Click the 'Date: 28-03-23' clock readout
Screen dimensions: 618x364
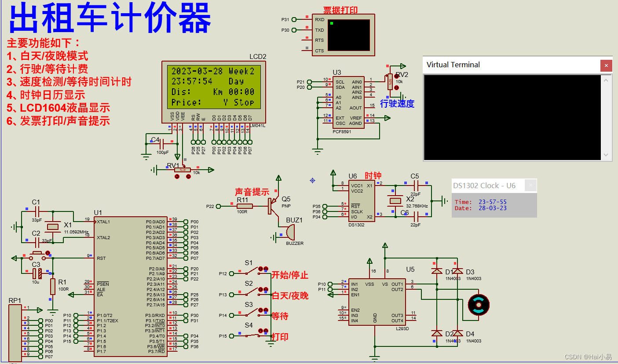[480, 208]
